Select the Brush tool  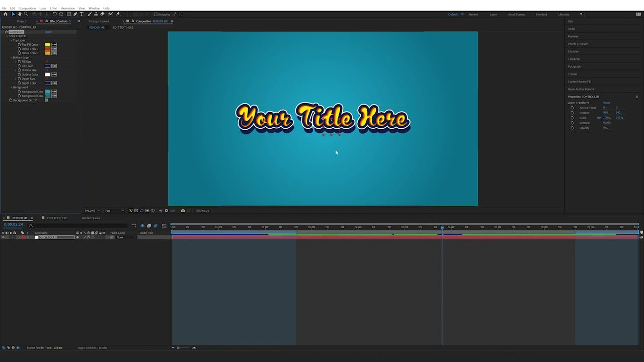pyautogui.click(x=89, y=14)
